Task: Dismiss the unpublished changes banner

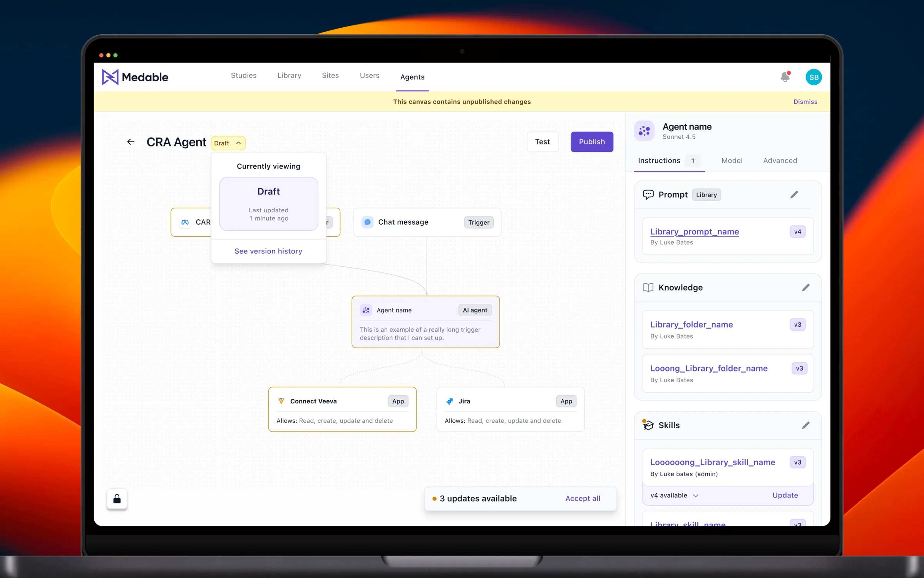Action: click(805, 102)
